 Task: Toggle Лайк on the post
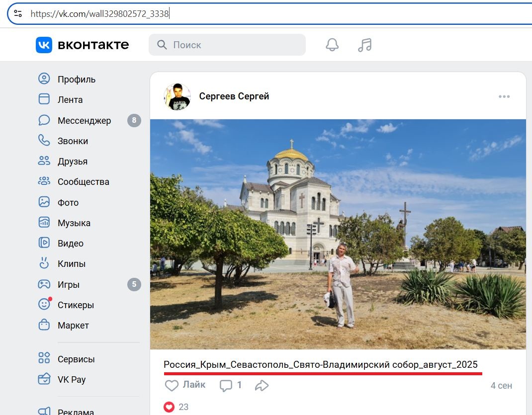[x=184, y=385]
